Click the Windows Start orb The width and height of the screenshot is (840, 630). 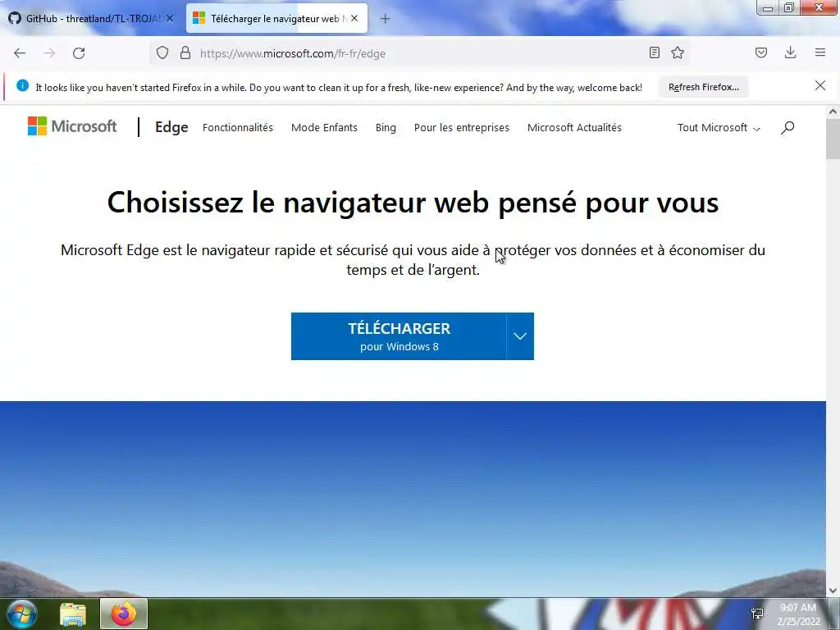(x=21, y=614)
